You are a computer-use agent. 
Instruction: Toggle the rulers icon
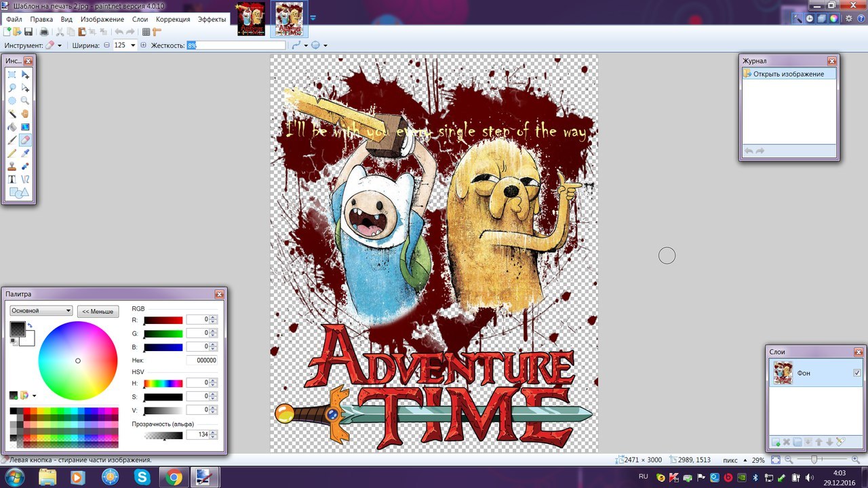(157, 32)
